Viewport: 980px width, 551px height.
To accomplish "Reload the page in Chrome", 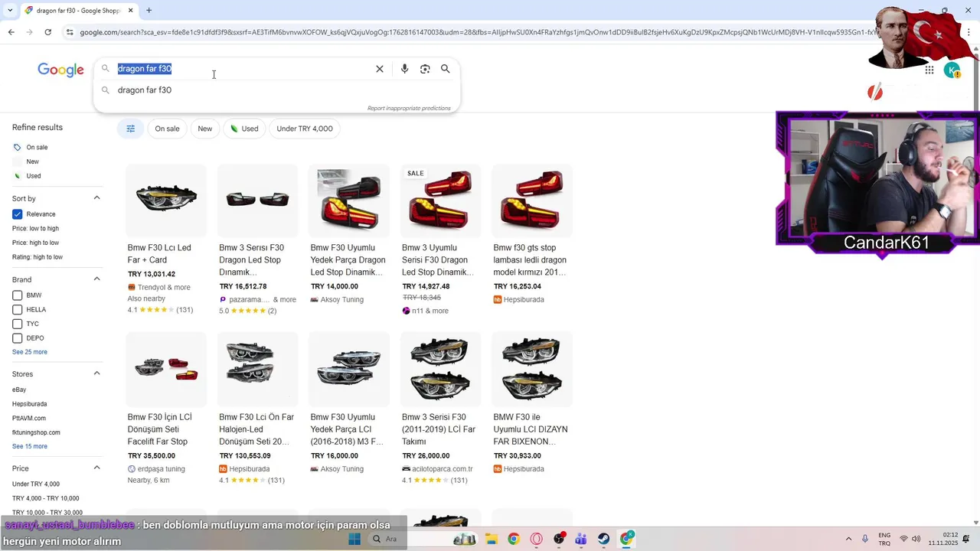I will tap(47, 32).
